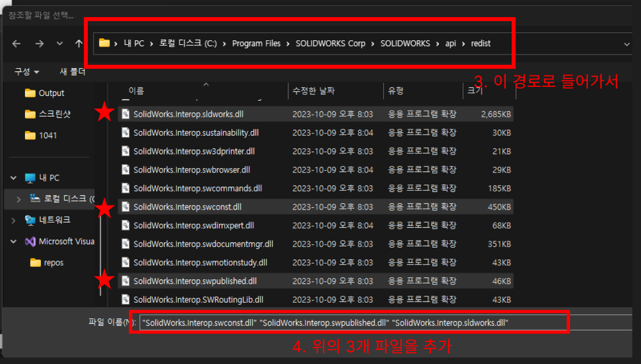Open the 구성 menu
Screen dimensions: 641x364
27,72
